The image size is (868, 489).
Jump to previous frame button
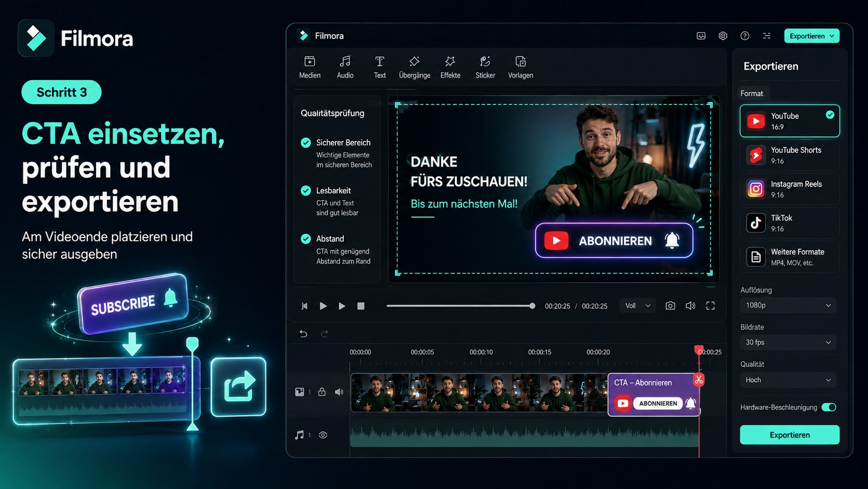tap(304, 306)
